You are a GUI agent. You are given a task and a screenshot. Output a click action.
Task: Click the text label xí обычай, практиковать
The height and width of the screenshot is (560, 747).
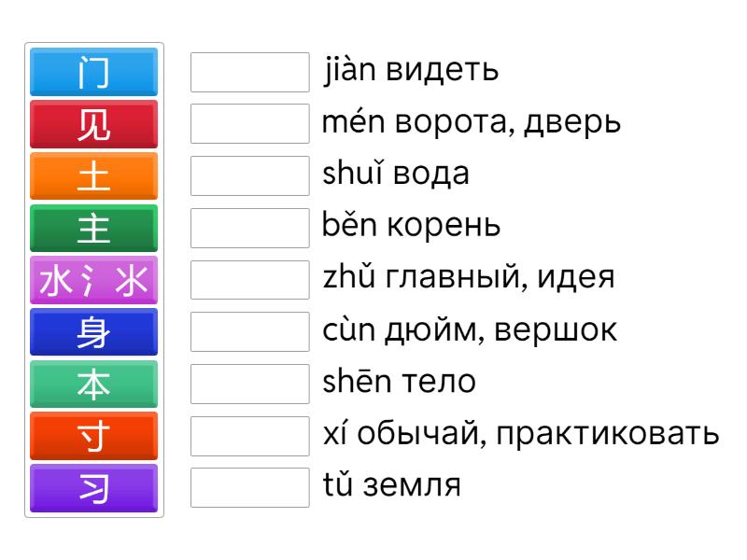[x=521, y=435]
